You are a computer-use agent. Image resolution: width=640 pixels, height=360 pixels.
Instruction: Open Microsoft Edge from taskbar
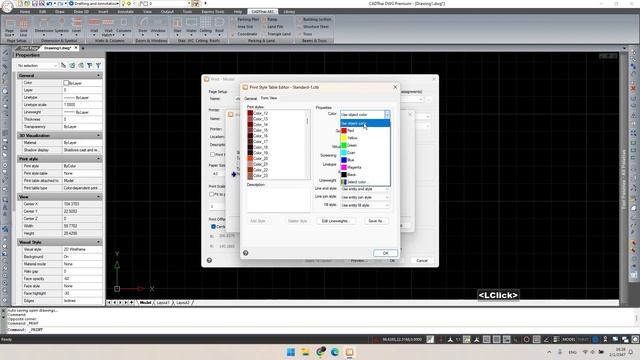coord(335,352)
